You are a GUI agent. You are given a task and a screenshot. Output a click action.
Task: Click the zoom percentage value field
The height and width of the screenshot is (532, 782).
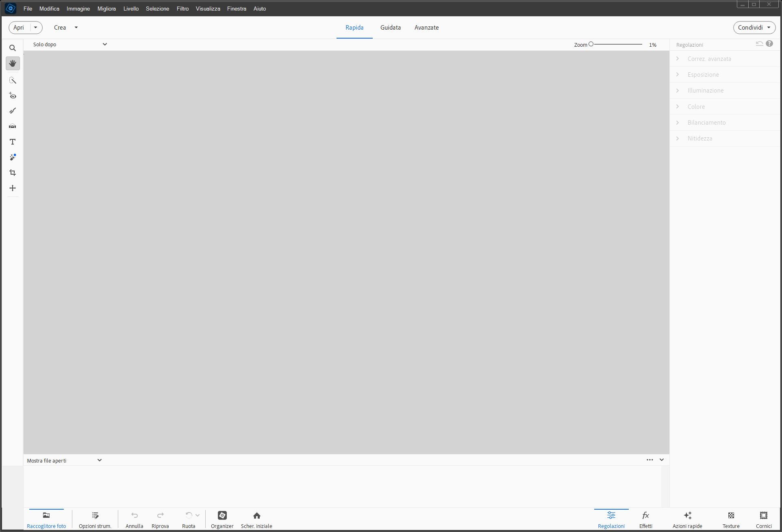point(653,45)
